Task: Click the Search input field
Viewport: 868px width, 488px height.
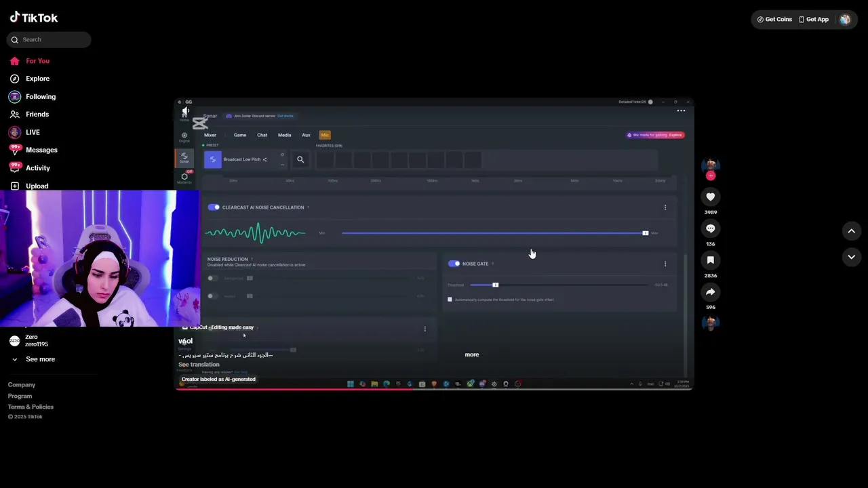Action: click(x=49, y=39)
